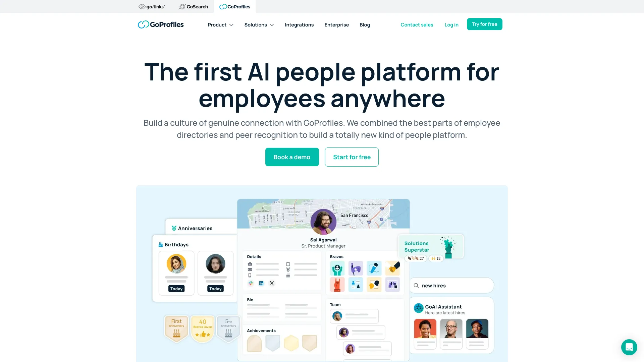Expand the Product dropdown menu
This screenshot has height=362, width=644.
click(x=220, y=25)
